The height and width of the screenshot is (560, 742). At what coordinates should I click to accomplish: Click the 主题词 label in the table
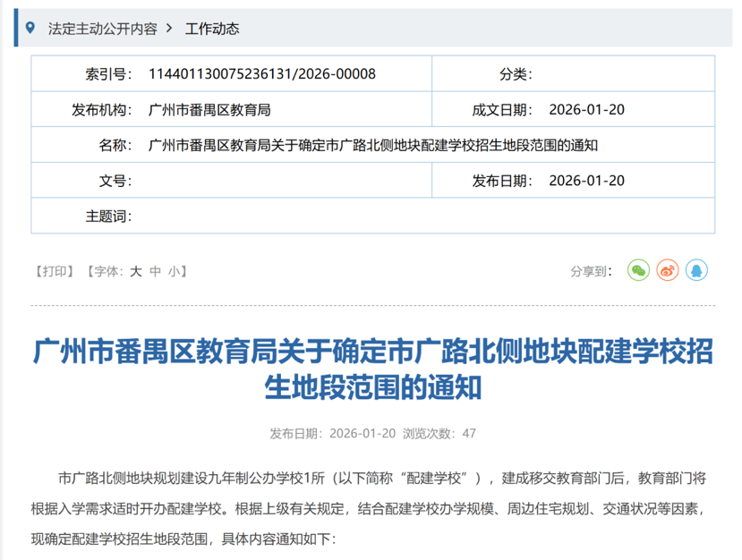pyautogui.click(x=108, y=216)
